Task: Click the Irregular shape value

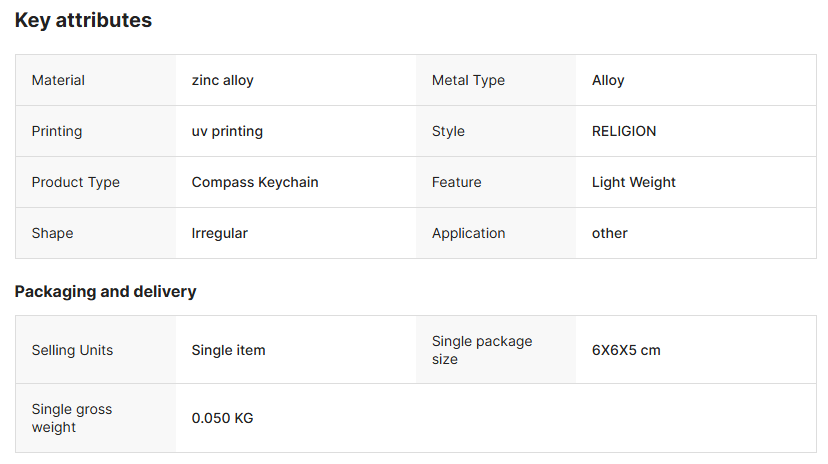Action: [219, 233]
